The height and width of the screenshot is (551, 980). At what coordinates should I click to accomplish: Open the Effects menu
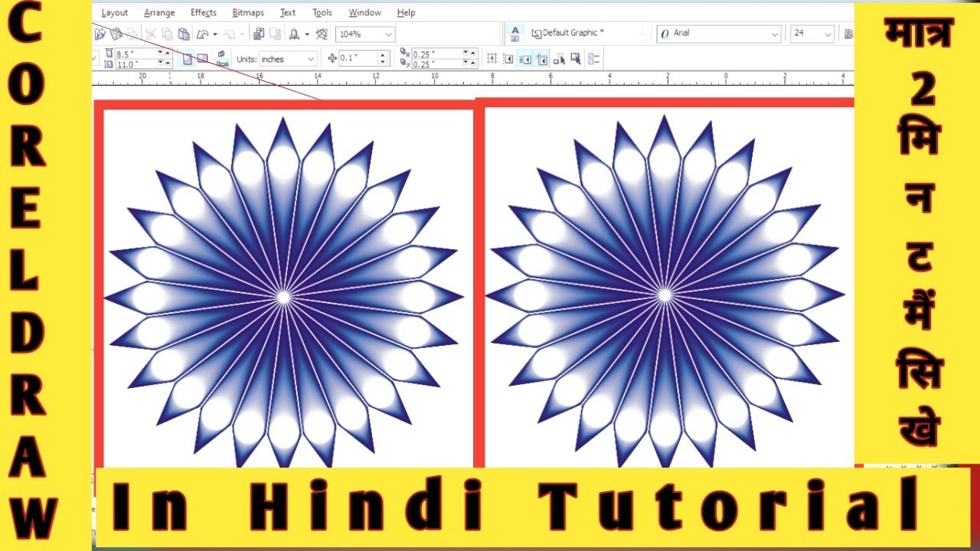[x=204, y=13]
